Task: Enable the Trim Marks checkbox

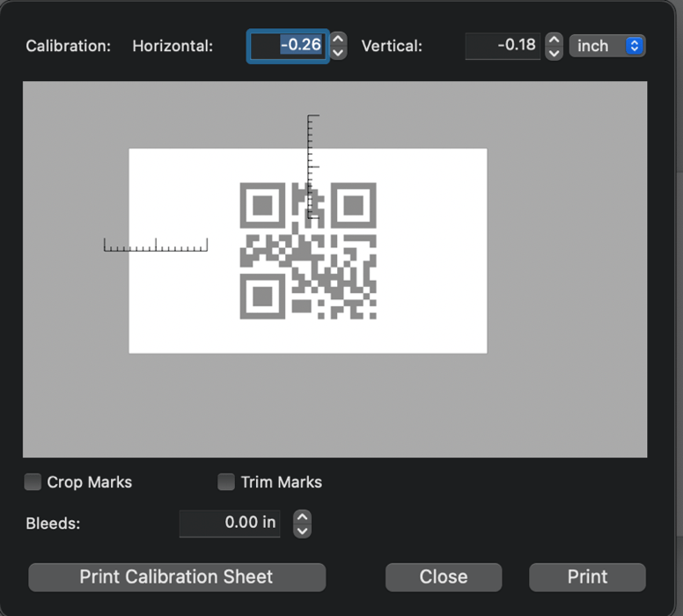Action: [x=226, y=482]
